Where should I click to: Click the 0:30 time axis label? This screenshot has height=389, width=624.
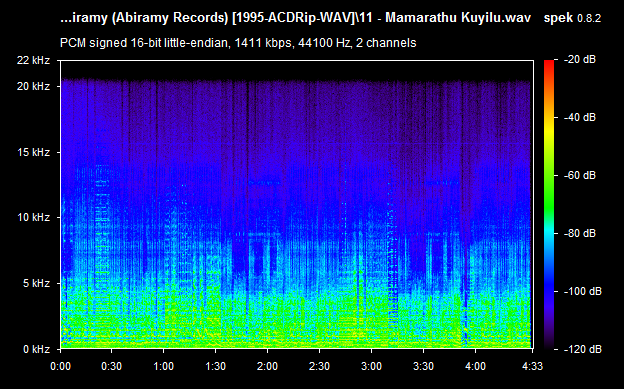(x=111, y=366)
